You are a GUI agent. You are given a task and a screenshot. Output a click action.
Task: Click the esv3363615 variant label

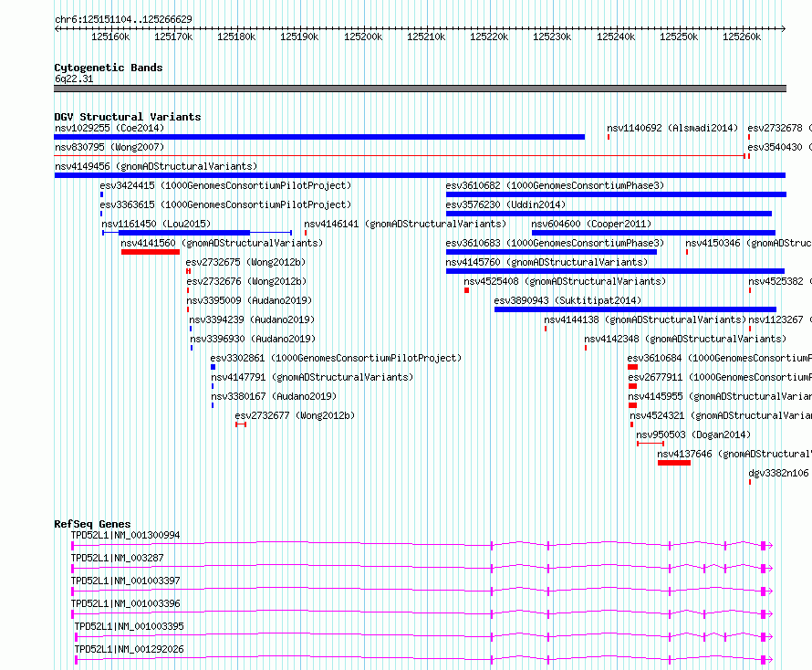[x=225, y=204]
